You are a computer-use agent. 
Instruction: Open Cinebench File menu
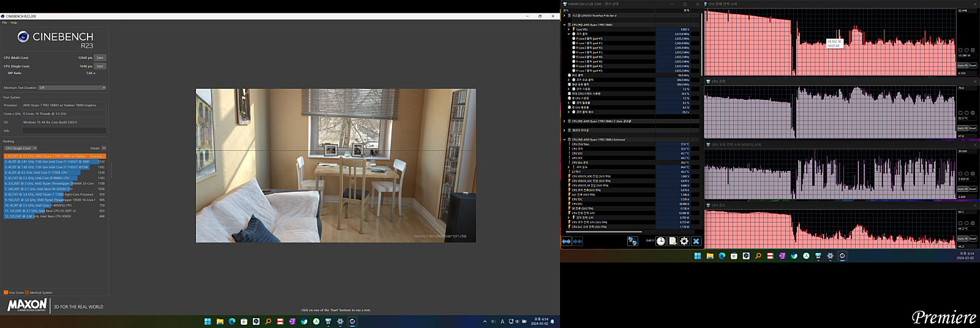coord(4,23)
